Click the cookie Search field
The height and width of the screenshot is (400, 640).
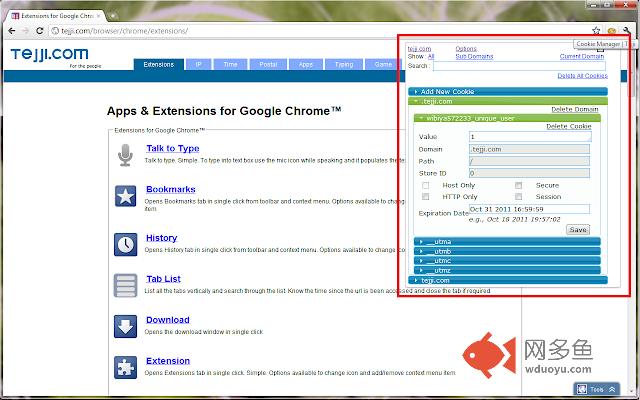click(x=519, y=66)
